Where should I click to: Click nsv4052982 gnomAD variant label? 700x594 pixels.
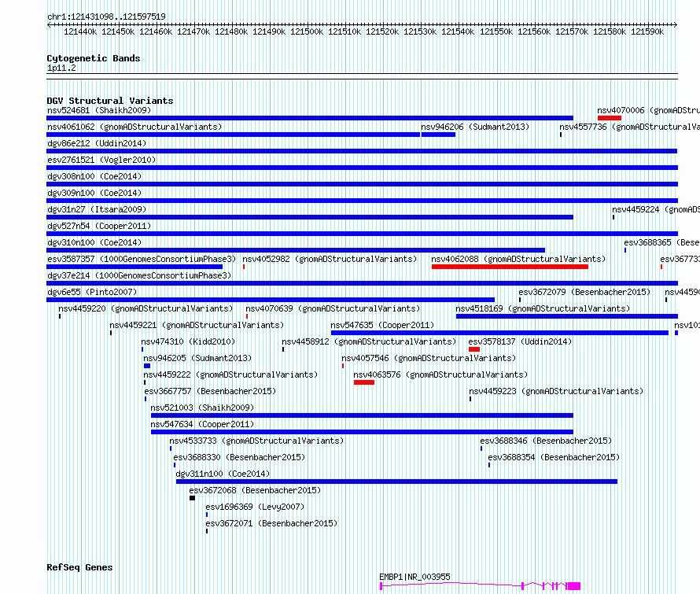click(330, 259)
